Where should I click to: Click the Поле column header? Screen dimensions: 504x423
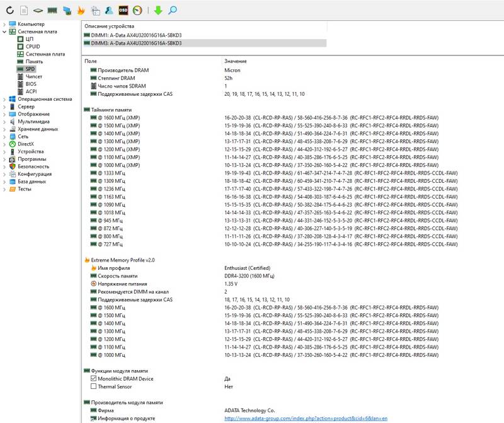(91, 61)
